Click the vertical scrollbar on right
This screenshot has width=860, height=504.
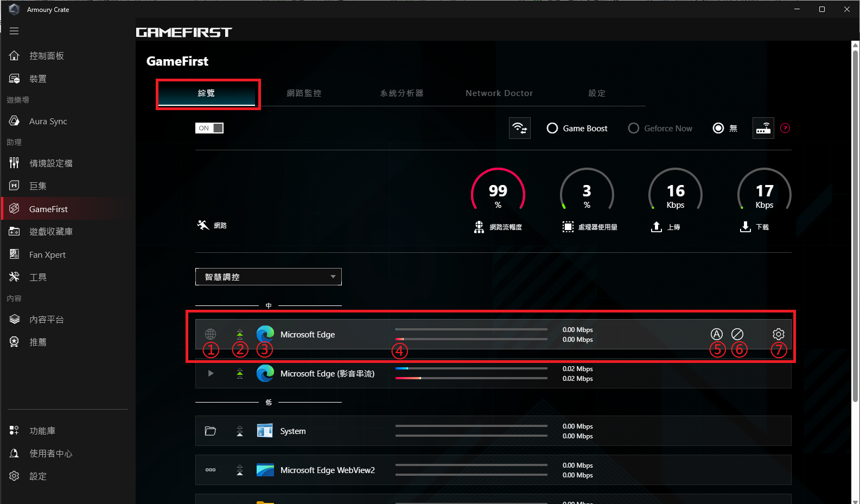[855, 226]
